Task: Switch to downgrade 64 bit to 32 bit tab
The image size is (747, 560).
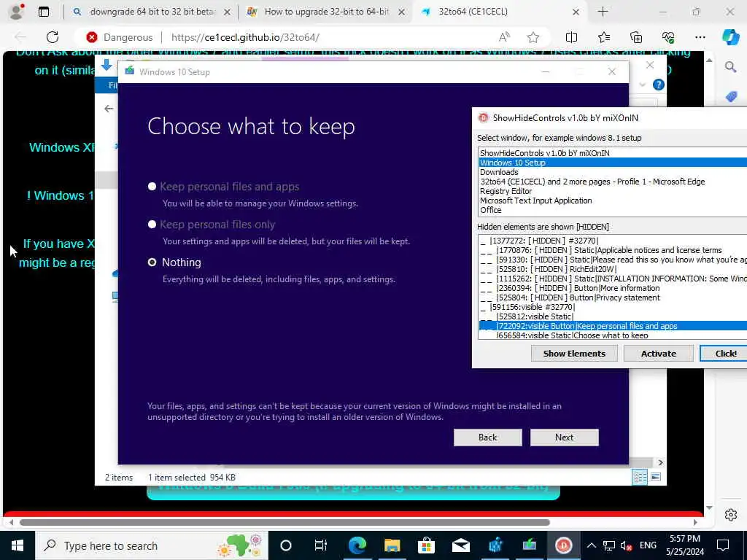Action: click(152, 12)
